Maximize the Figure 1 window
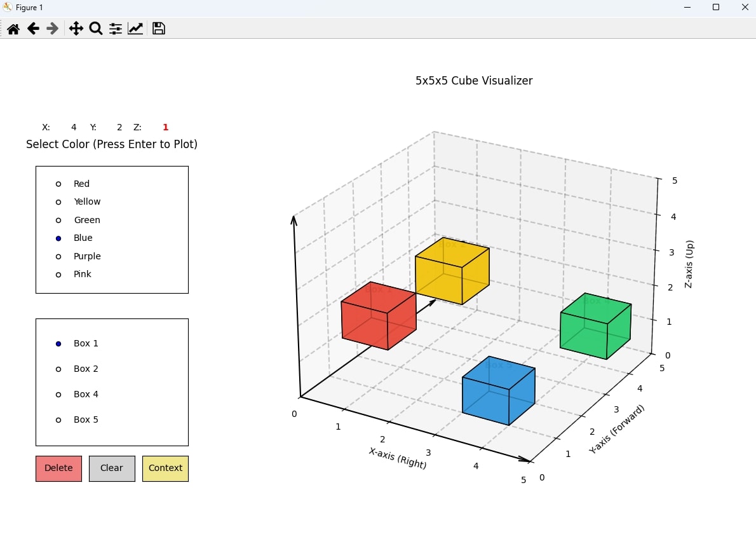Viewport: 756px width, 546px height. tap(716, 7)
